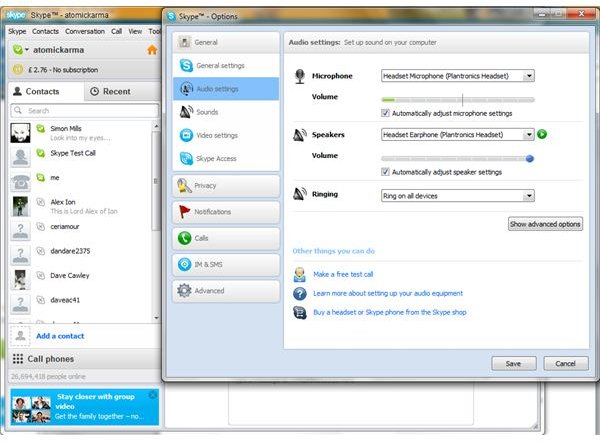Click the Sounds speaker icon in sidebar
600x441 pixels.
(x=186, y=112)
